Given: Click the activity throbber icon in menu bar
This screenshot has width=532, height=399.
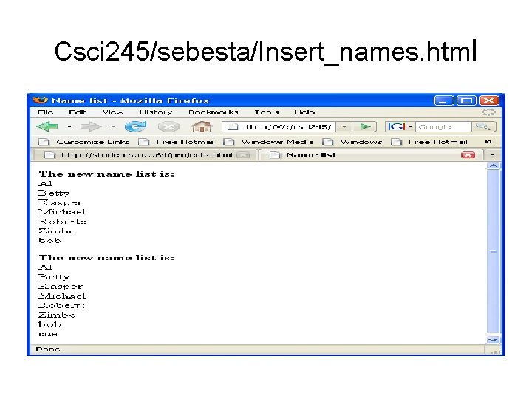Looking at the screenshot, I should click(x=488, y=112).
